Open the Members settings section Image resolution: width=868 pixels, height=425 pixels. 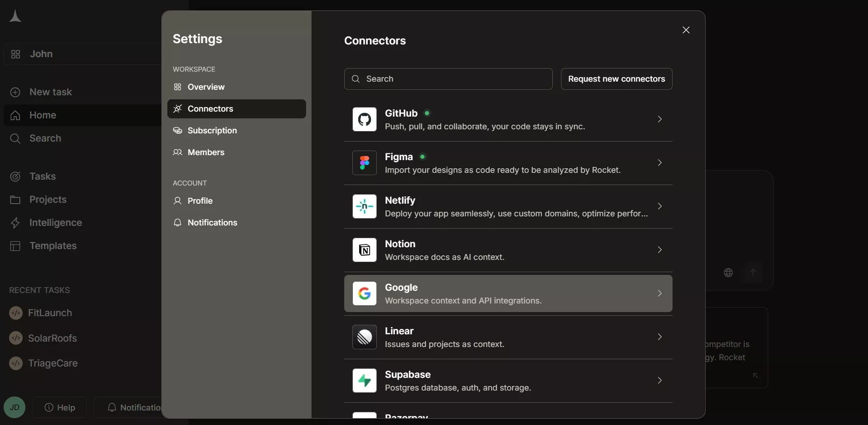pos(237,152)
